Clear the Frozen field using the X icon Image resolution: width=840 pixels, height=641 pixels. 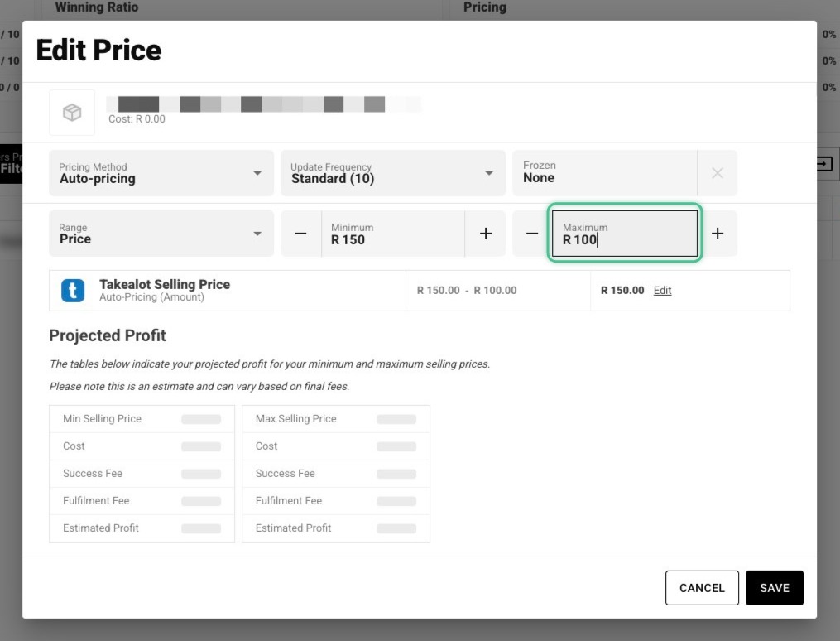[718, 172]
